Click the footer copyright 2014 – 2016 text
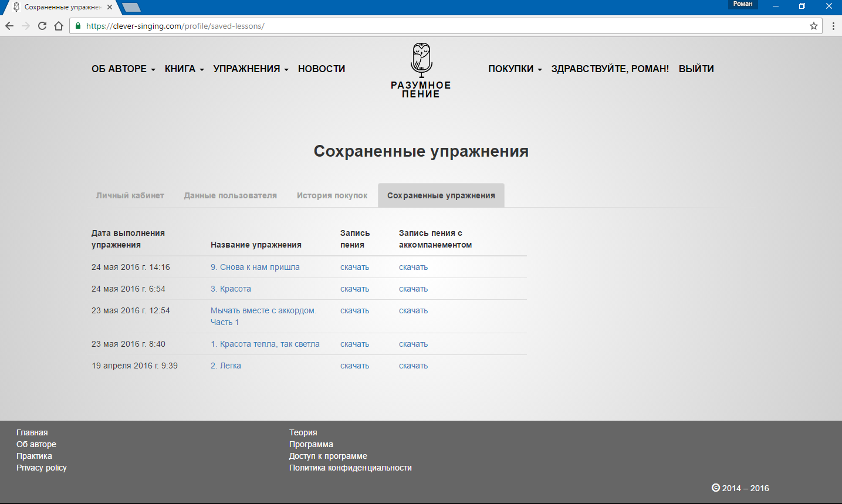 [x=740, y=488]
